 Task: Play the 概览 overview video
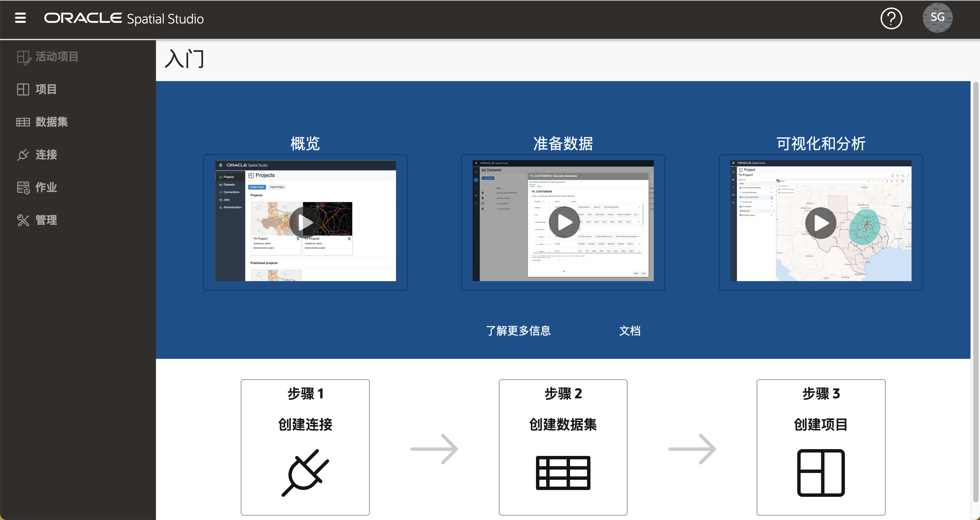tap(305, 222)
